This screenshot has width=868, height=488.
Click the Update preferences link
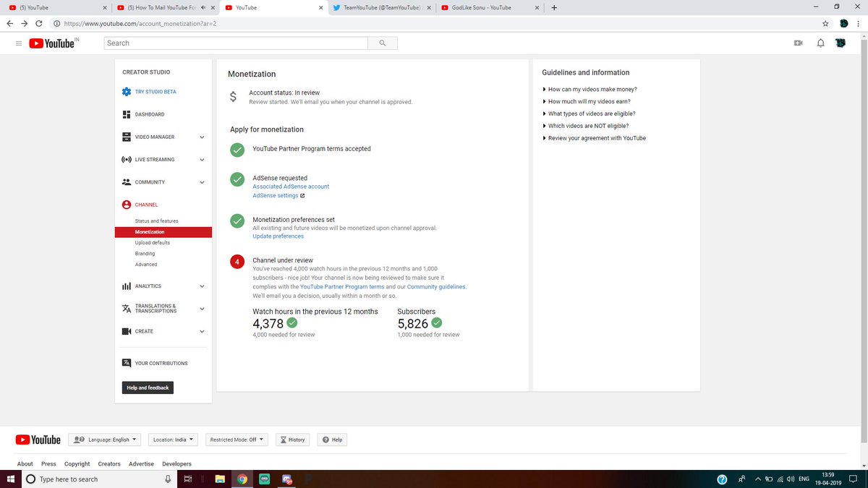(278, 236)
